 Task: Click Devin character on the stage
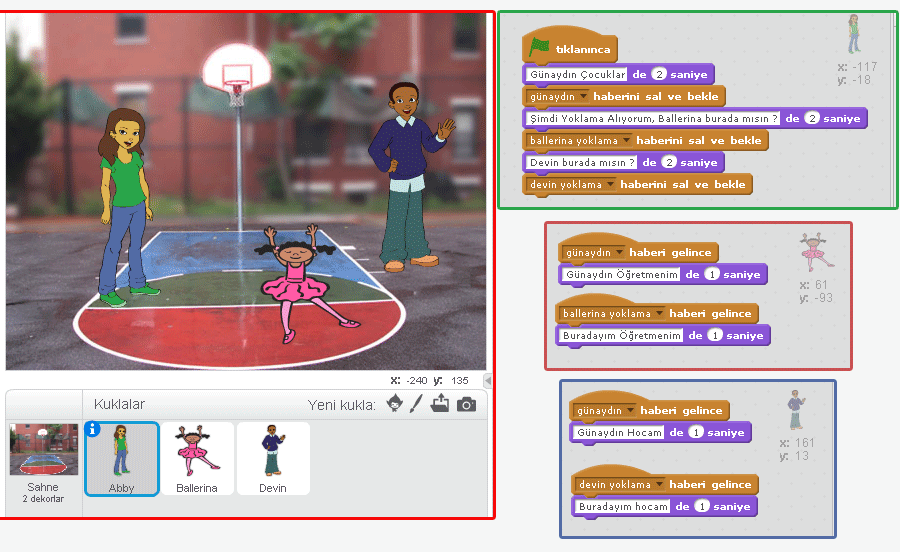pyautogui.click(x=409, y=178)
